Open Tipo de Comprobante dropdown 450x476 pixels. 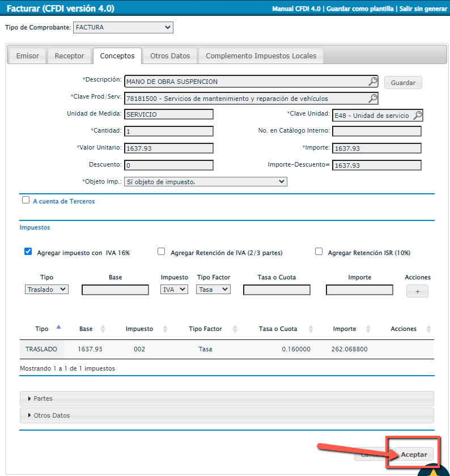tap(123, 27)
